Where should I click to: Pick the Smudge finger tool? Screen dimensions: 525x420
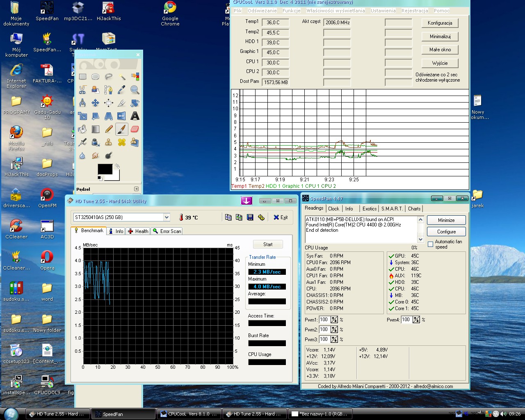[96, 155]
